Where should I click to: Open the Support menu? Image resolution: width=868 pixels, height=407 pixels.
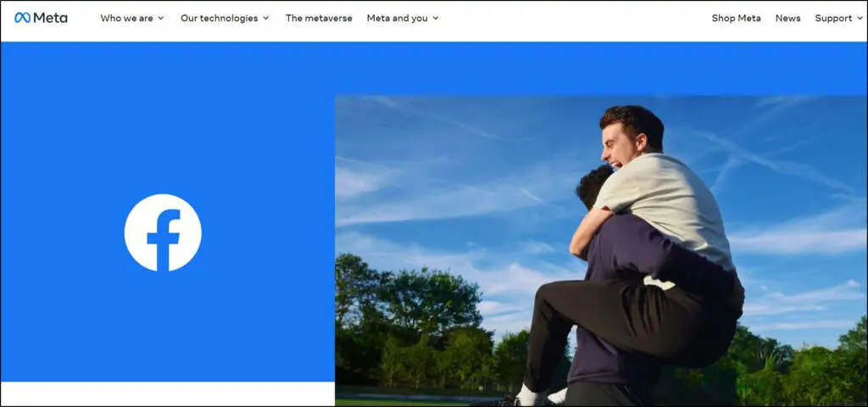834,19
